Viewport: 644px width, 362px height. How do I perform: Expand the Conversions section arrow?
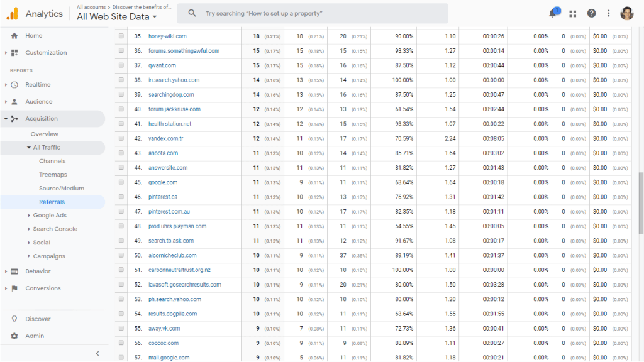[x=6, y=288]
